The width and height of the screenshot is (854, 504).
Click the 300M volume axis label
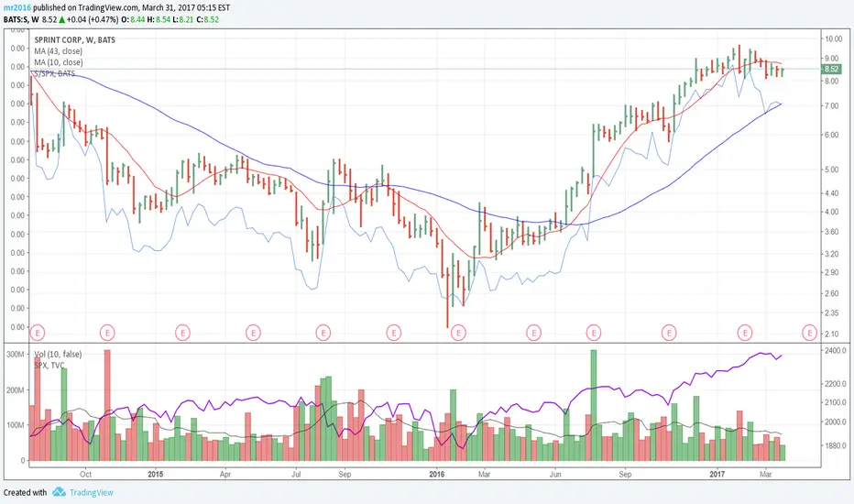point(16,354)
